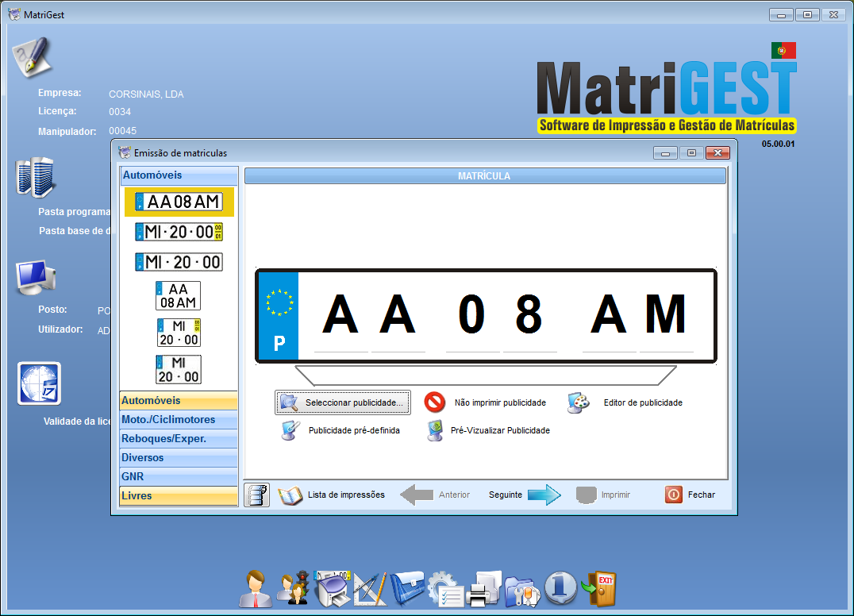Click the Imprimir button
Screen dimensions: 854x616
[x=603, y=495]
